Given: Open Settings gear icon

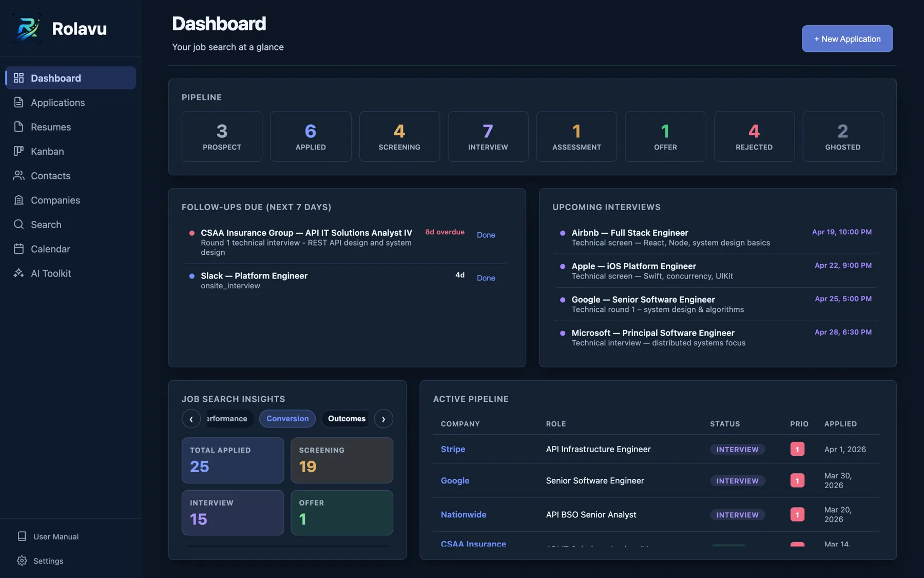Looking at the screenshot, I should [x=22, y=561].
